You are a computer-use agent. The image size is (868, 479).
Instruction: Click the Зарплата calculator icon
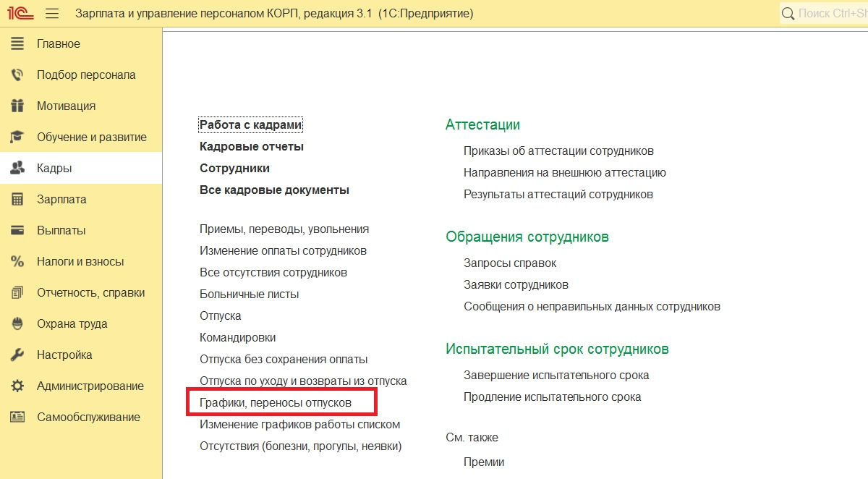click(x=17, y=200)
